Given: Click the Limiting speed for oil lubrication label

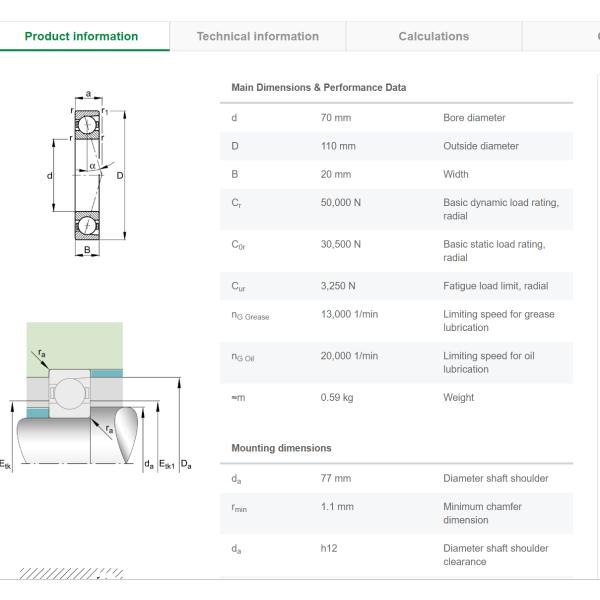Looking at the screenshot, I should tap(489, 362).
